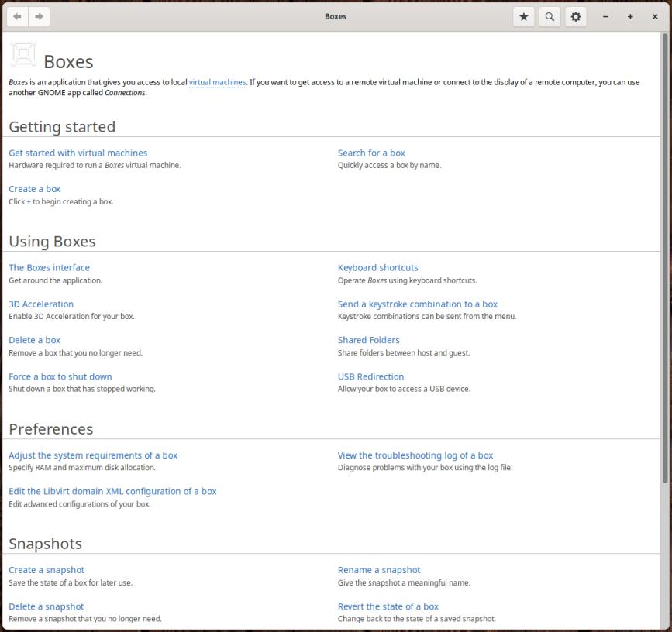Click the search magnifier icon
The height and width of the screenshot is (632, 672).
pyautogui.click(x=550, y=16)
